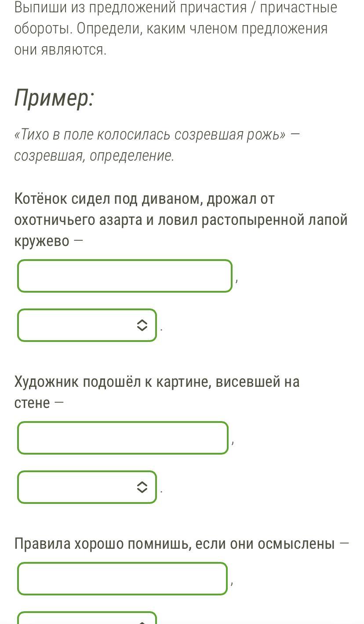
Task: Click the example sentence "Тихо в поле колосилась"
Action: (x=149, y=134)
